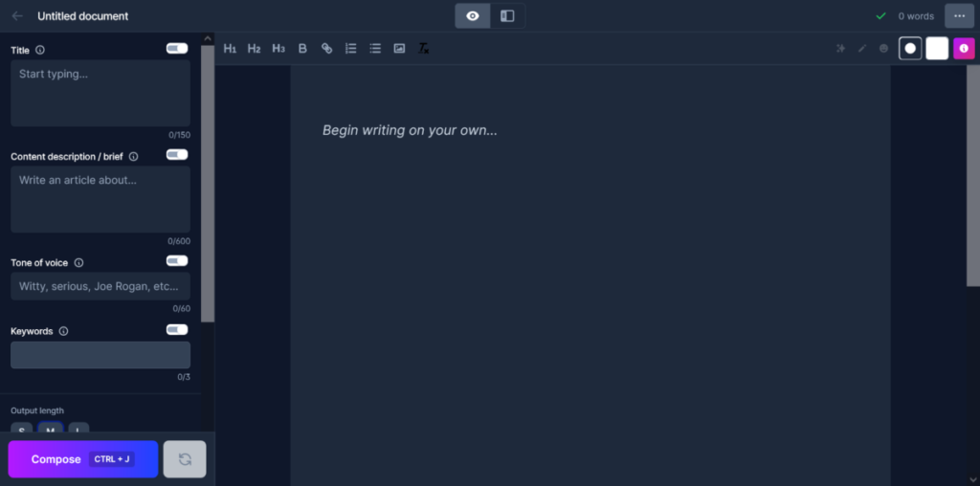Switch to the side panel layout view

(x=507, y=16)
